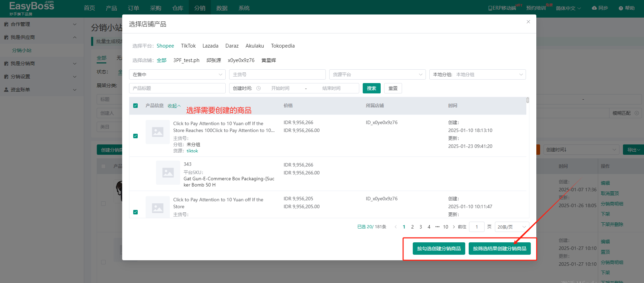Filter by store 3PF_test.ph
The width and height of the screenshot is (644, 283).
186,60
